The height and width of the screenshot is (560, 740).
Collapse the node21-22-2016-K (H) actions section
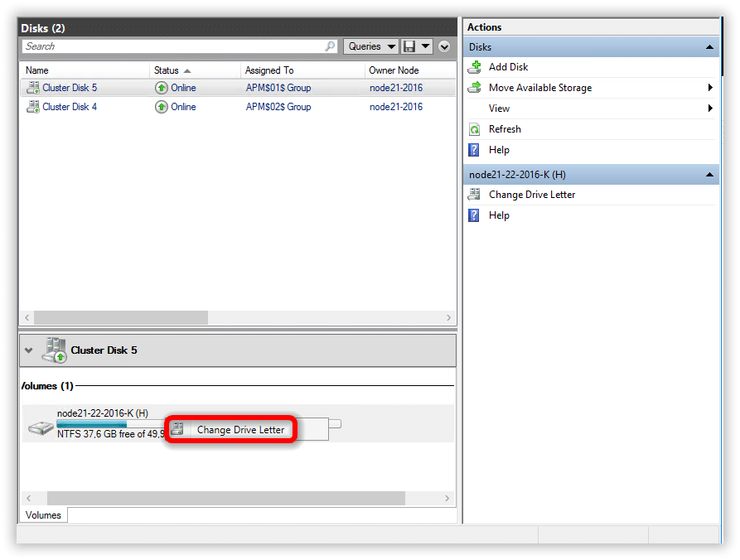[x=709, y=175]
